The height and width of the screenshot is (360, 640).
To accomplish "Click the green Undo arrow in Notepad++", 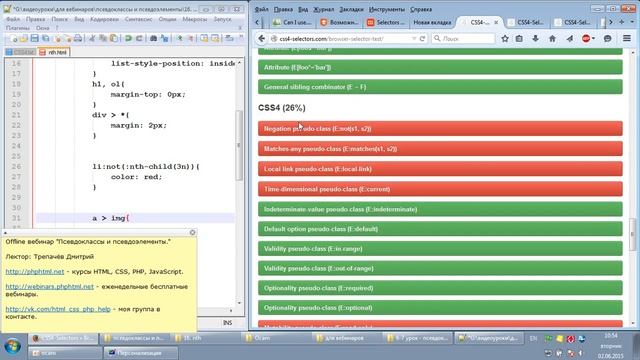I will pyautogui.click(x=128, y=38).
